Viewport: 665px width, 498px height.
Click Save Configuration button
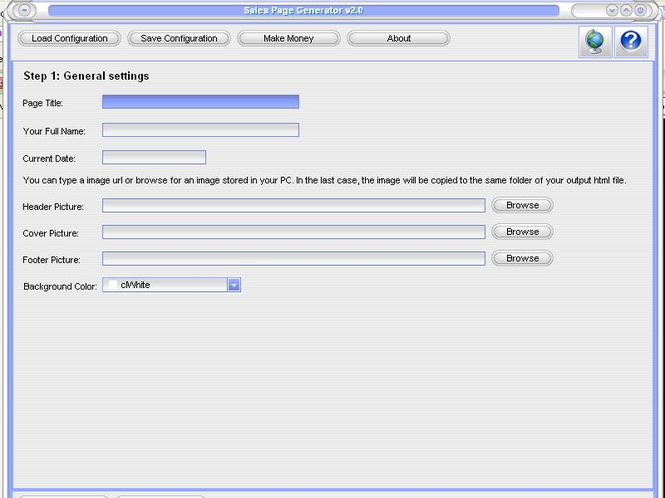[179, 38]
